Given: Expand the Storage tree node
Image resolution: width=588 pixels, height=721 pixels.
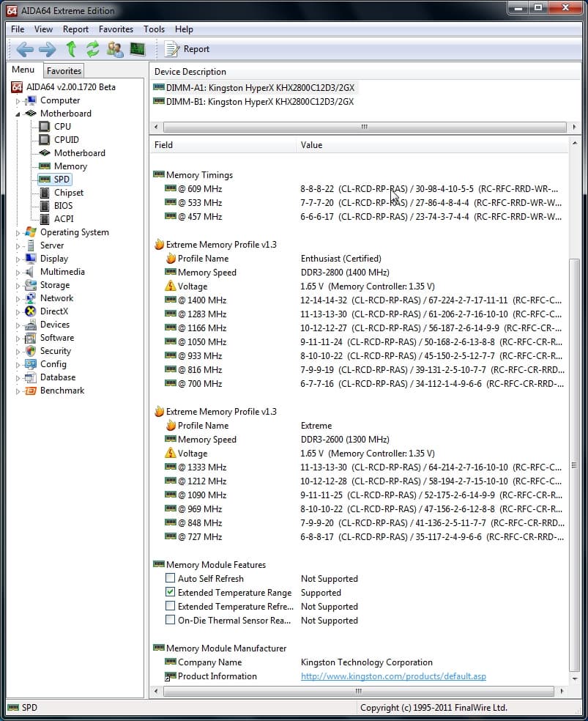Looking at the screenshot, I should (x=18, y=286).
